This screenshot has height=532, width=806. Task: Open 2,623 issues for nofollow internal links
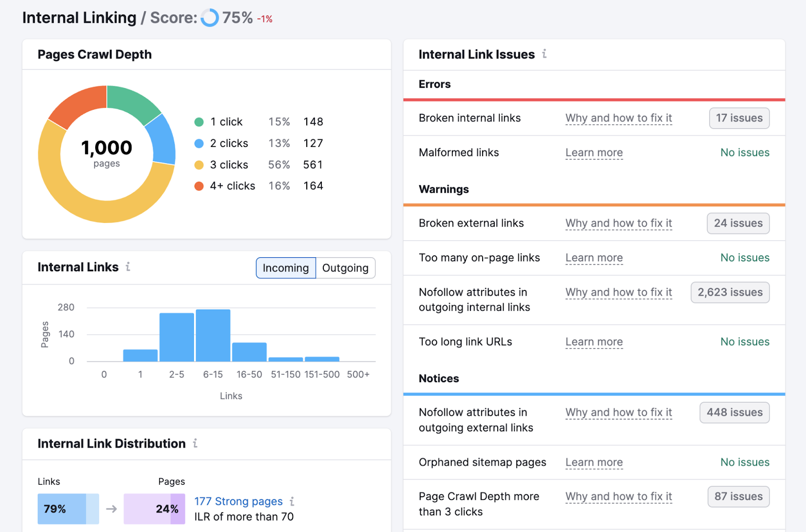tap(730, 292)
